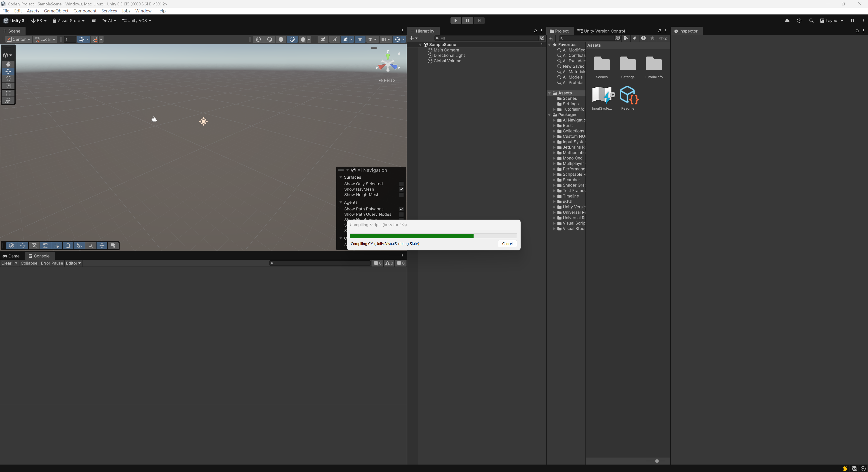
Task: Open the global Search magnifier icon
Action: [811, 21]
